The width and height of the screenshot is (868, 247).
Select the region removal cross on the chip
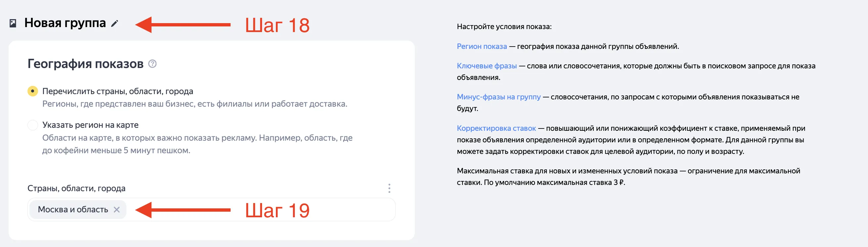coord(117,209)
